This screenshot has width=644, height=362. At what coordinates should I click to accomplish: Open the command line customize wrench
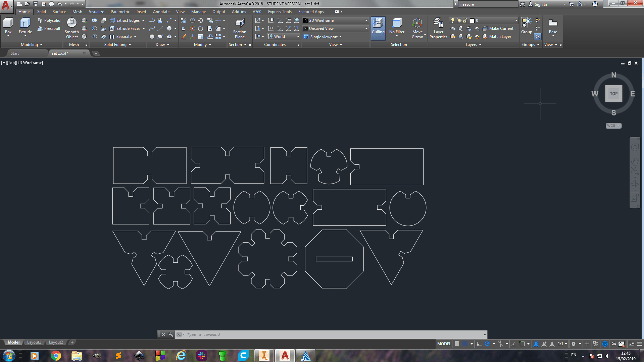coord(171,334)
